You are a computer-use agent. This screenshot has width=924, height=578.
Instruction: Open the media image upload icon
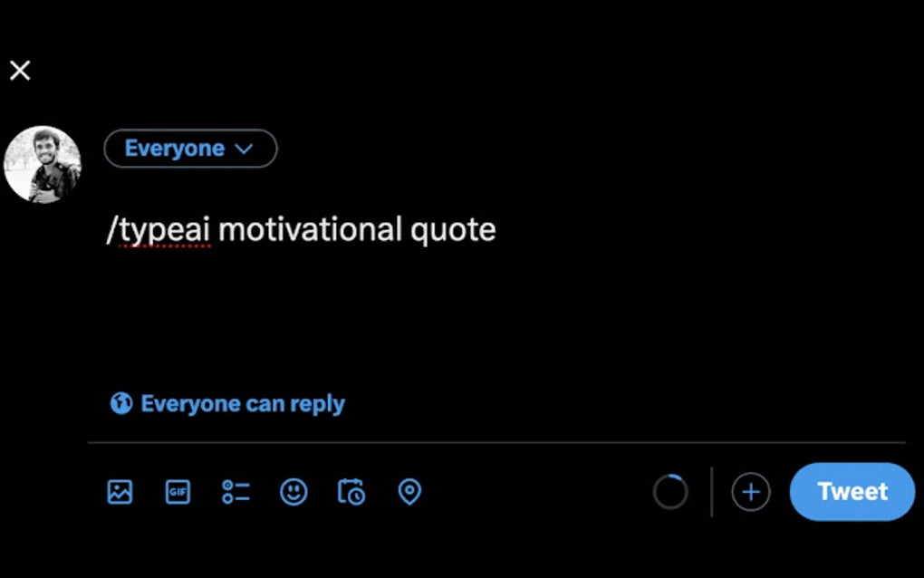(x=119, y=492)
